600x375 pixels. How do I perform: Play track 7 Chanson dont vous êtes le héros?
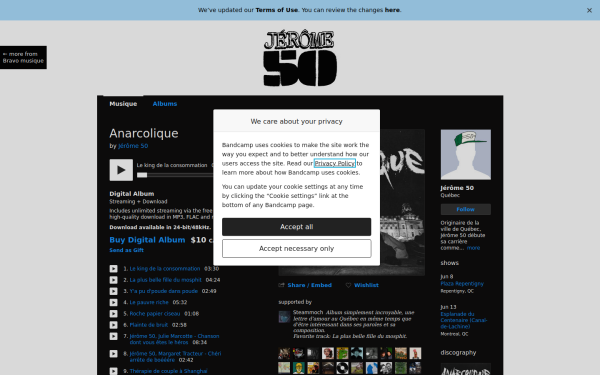click(114, 336)
